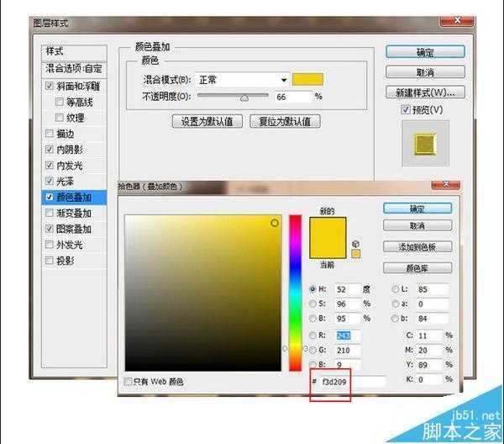Close the color picker dialog

(x=445, y=184)
